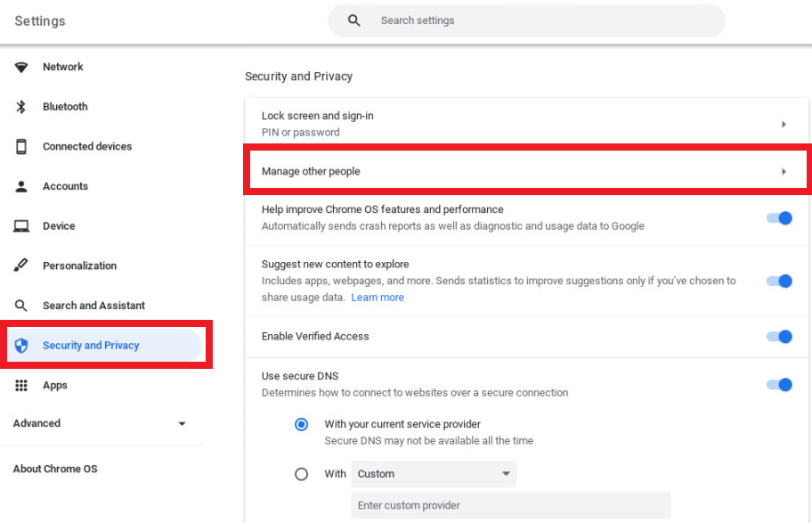Image resolution: width=812 pixels, height=523 pixels.
Task: Select the Device section
Action: [x=59, y=226]
